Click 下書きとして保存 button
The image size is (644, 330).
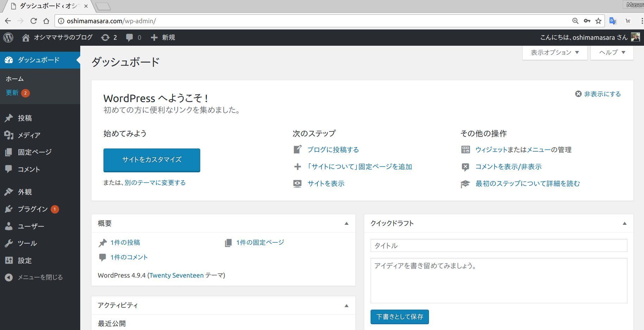pos(400,317)
